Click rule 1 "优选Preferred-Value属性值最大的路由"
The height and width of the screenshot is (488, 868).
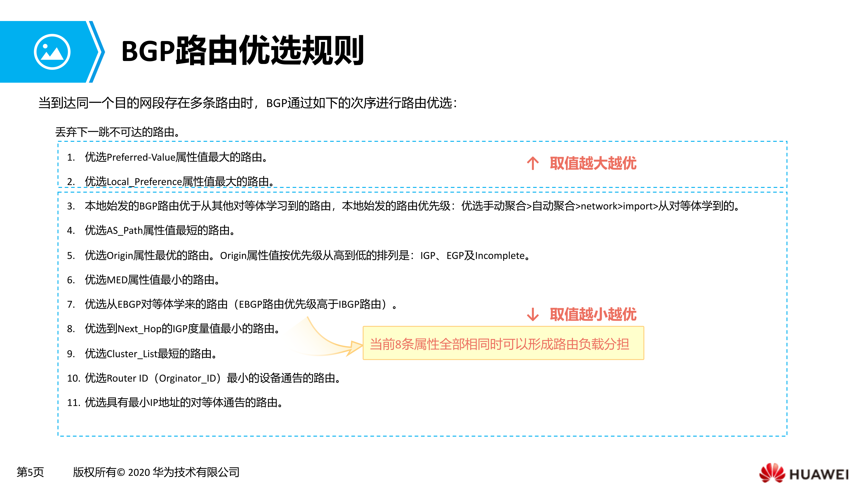click(x=174, y=157)
